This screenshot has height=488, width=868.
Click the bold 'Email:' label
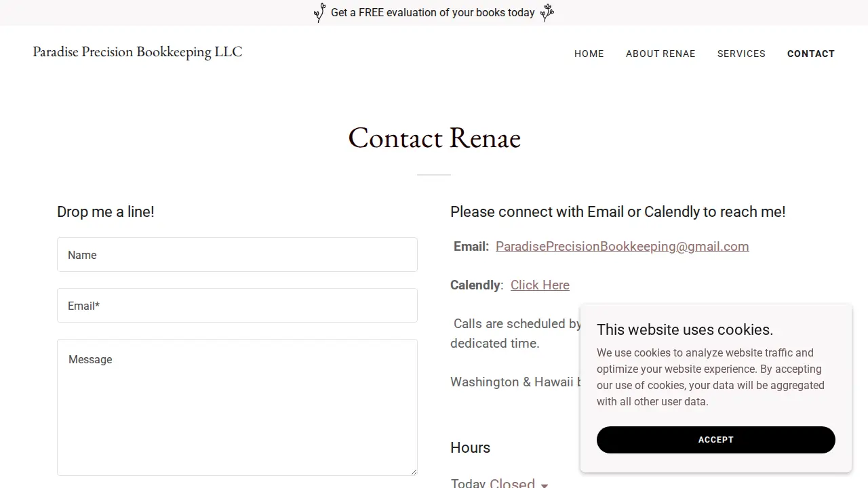[x=471, y=247]
